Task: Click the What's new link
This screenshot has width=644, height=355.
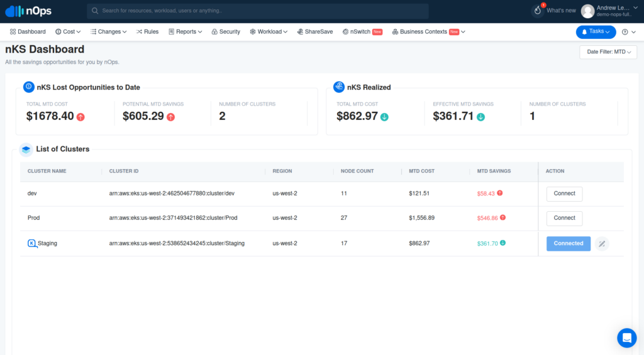Action: pyautogui.click(x=561, y=11)
